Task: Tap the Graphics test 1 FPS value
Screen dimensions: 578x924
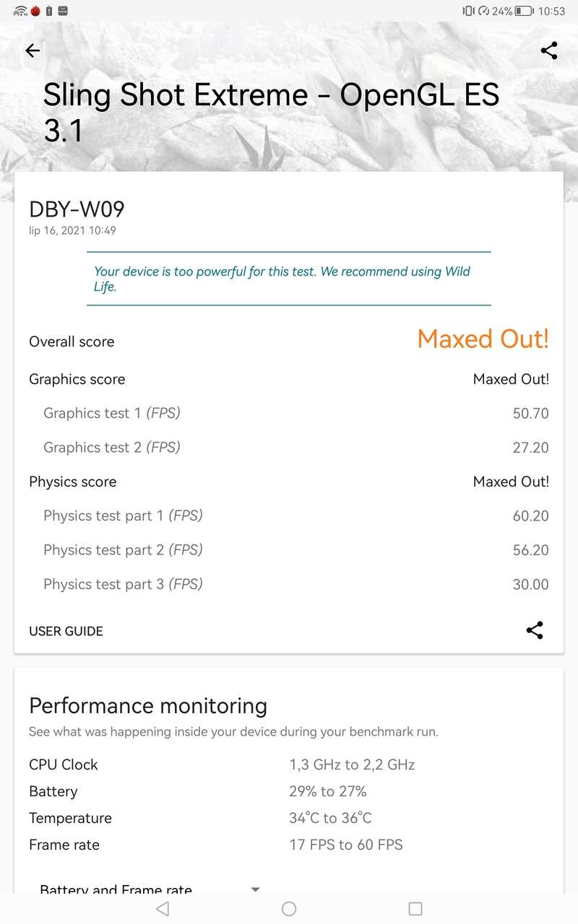Action: click(530, 414)
